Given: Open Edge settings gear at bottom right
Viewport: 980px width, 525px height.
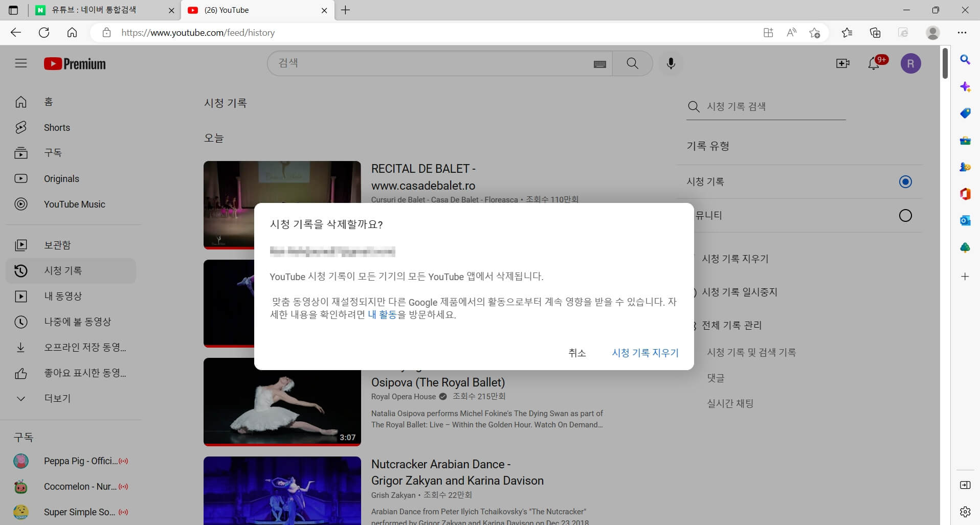Looking at the screenshot, I should (x=965, y=511).
